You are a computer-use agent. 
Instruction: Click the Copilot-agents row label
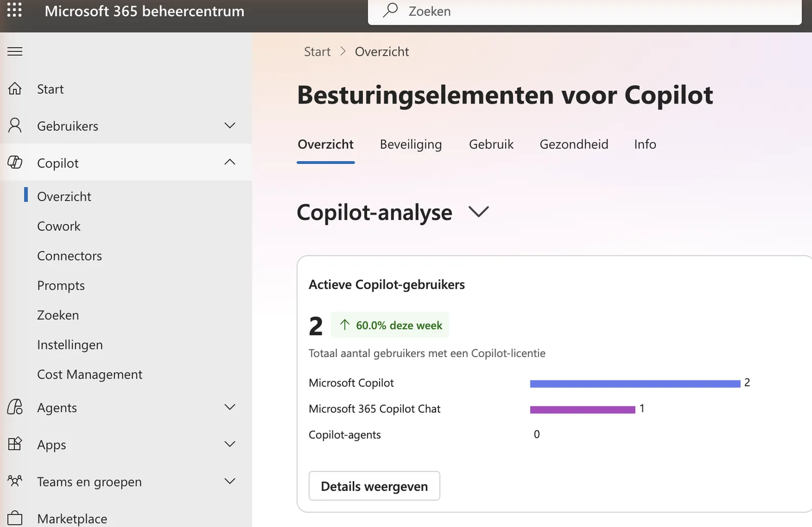345,435
